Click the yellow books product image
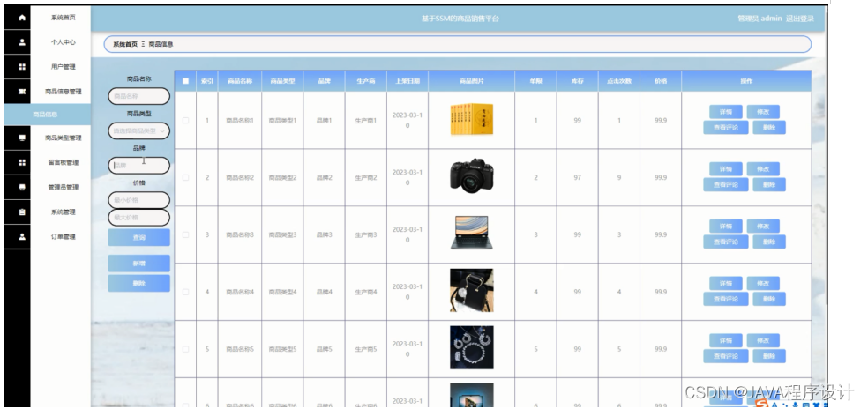This screenshot has height=409, width=868. pyautogui.click(x=472, y=120)
